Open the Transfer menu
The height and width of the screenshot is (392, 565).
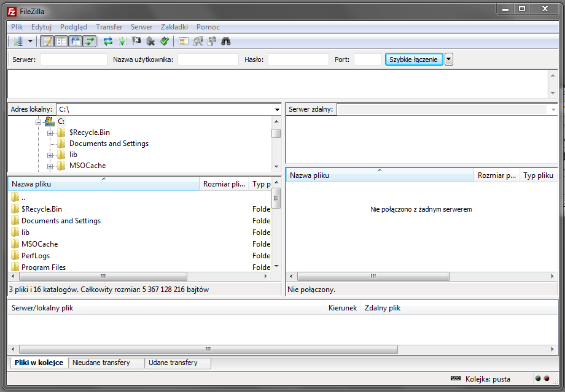point(109,27)
